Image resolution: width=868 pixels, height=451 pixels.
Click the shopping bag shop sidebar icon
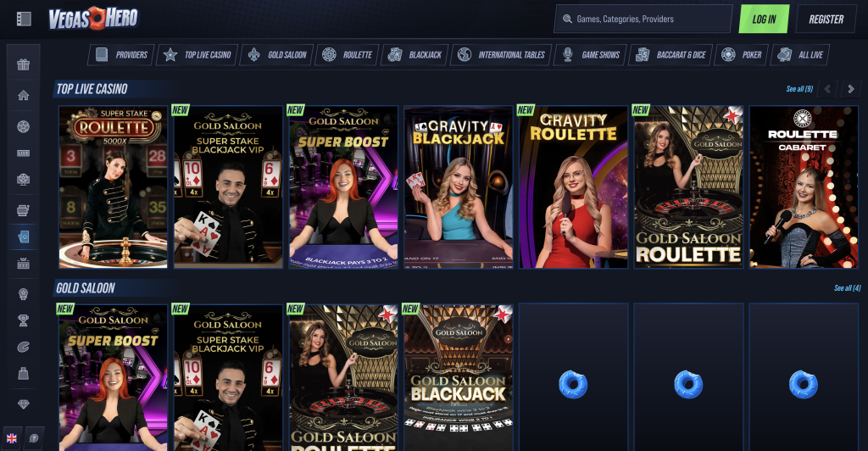tap(23, 374)
